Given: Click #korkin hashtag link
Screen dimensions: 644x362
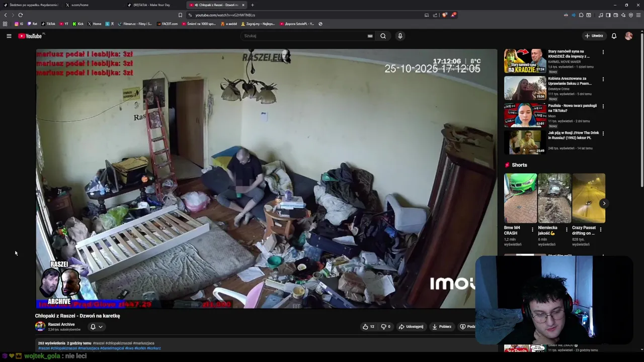Looking at the screenshot, I should (140, 348).
